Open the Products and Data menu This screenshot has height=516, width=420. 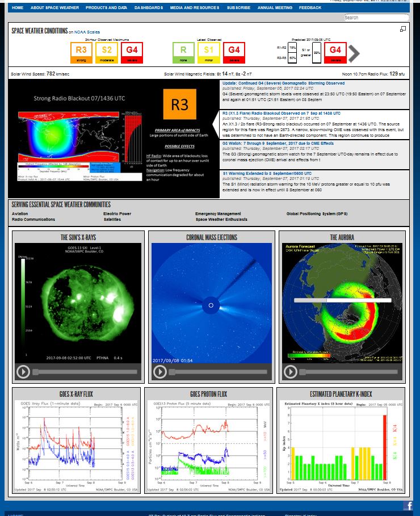click(x=106, y=8)
